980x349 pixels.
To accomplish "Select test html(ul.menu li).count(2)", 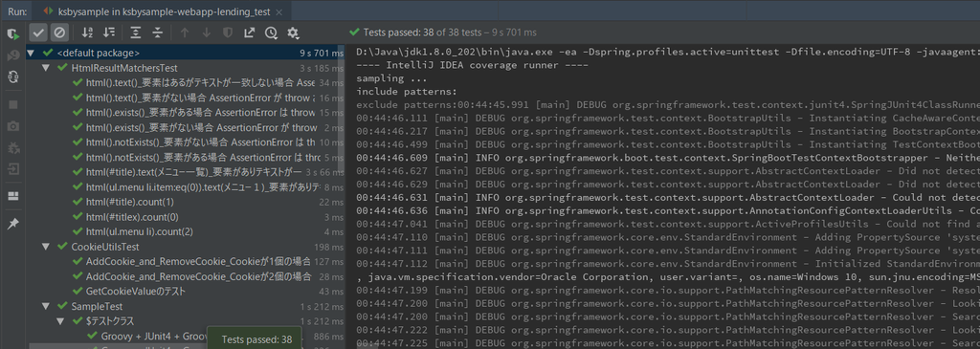I will (186, 232).
